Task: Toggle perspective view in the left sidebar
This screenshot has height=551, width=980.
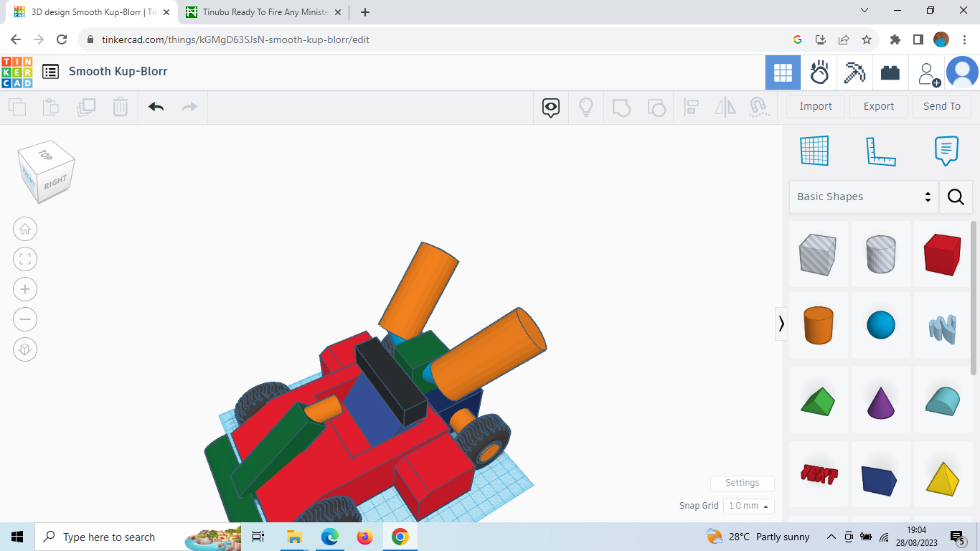Action: tap(25, 349)
